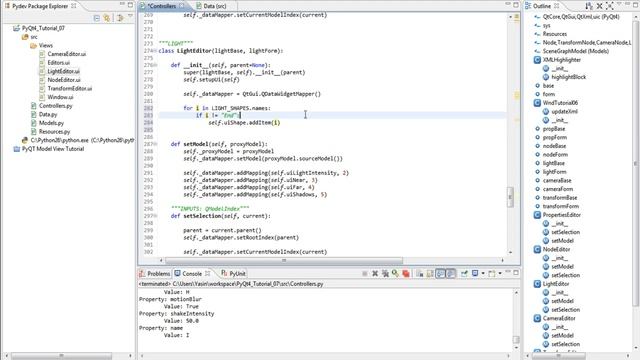The width and height of the screenshot is (640, 360).
Task: Click Remove All Terminated Launches icon
Action: [x=385, y=273]
